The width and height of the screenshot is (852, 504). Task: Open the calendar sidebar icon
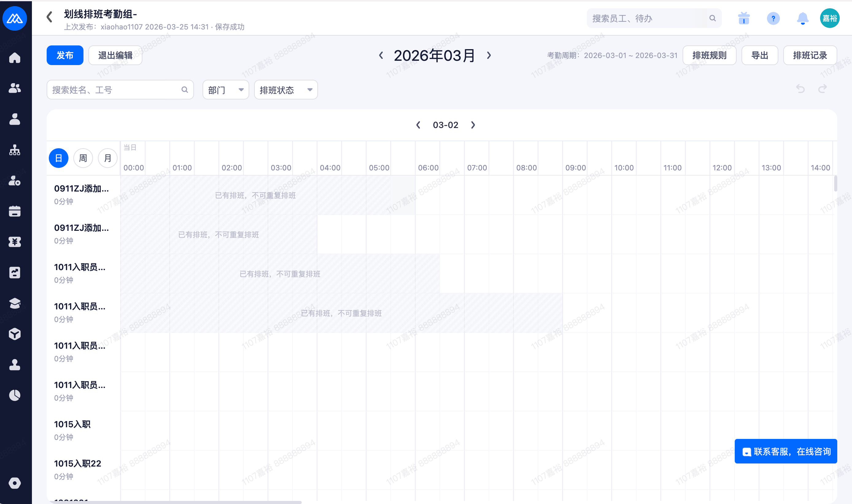[15, 211]
